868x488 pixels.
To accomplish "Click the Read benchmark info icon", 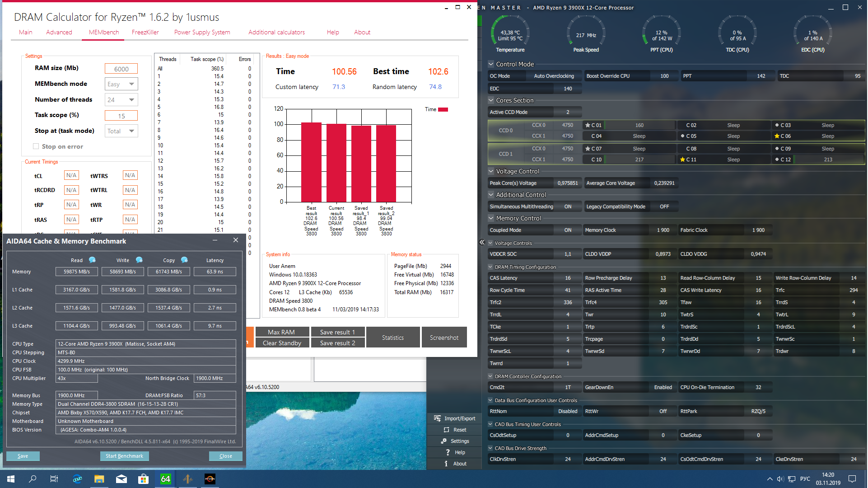I will (93, 260).
